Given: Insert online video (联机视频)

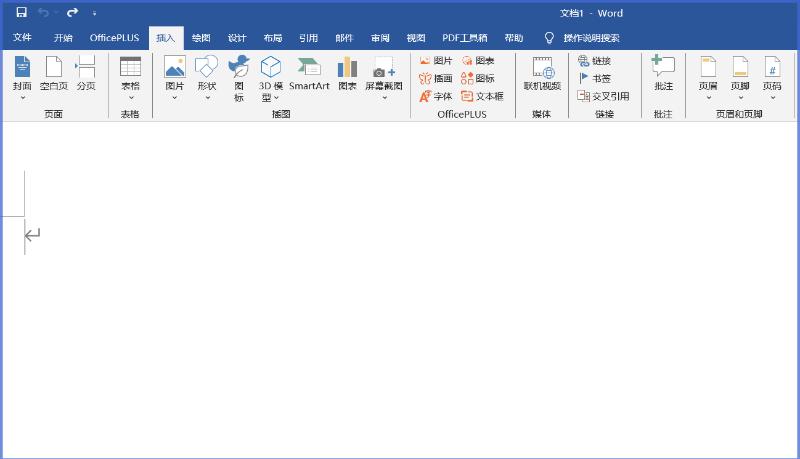Looking at the screenshot, I should coord(542,73).
